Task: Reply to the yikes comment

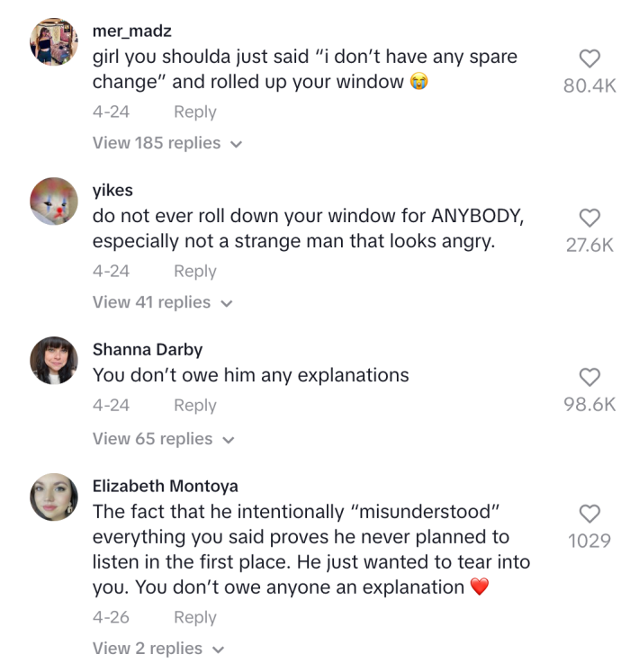Action: click(x=195, y=272)
